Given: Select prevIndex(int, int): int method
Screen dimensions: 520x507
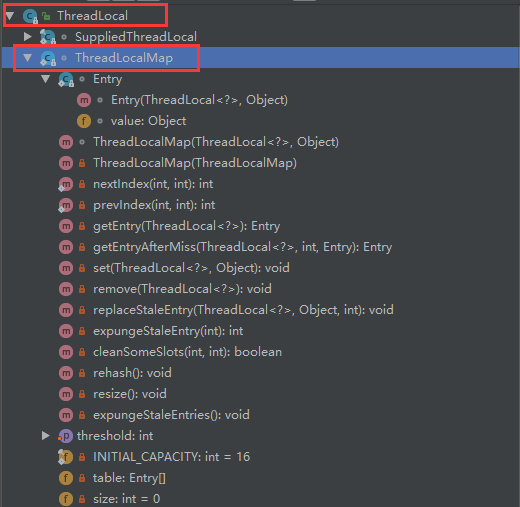Looking at the screenshot, I should pos(154,205).
